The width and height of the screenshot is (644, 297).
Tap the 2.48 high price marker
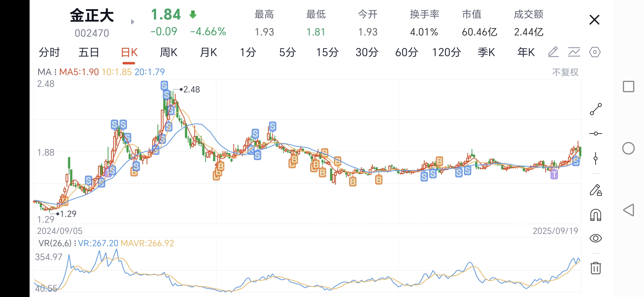point(192,89)
